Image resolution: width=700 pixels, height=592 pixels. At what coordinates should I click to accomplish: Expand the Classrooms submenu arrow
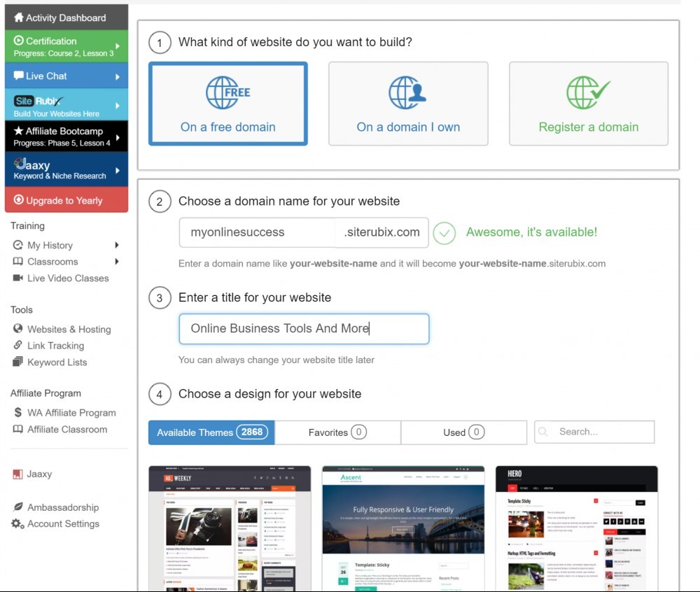point(117,262)
